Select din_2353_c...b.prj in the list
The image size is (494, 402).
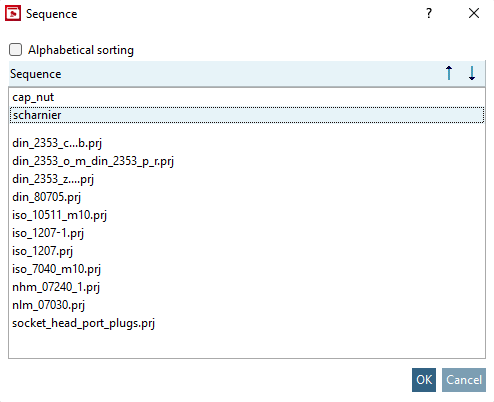pyautogui.click(x=247, y=143)
